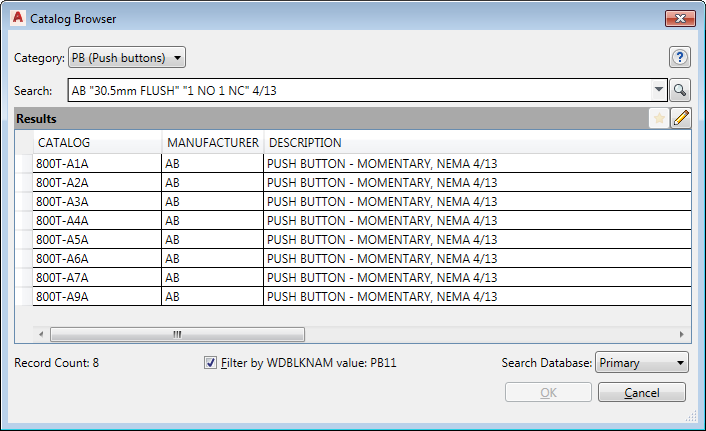Viewport: 706px width, 431px height.
Task: Expand the search history dropdown arrow
Action: pos(658,90)
